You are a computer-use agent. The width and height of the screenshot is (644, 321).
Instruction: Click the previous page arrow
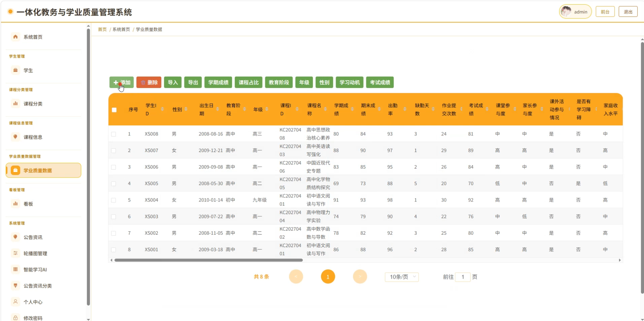[x=296, y=277]
